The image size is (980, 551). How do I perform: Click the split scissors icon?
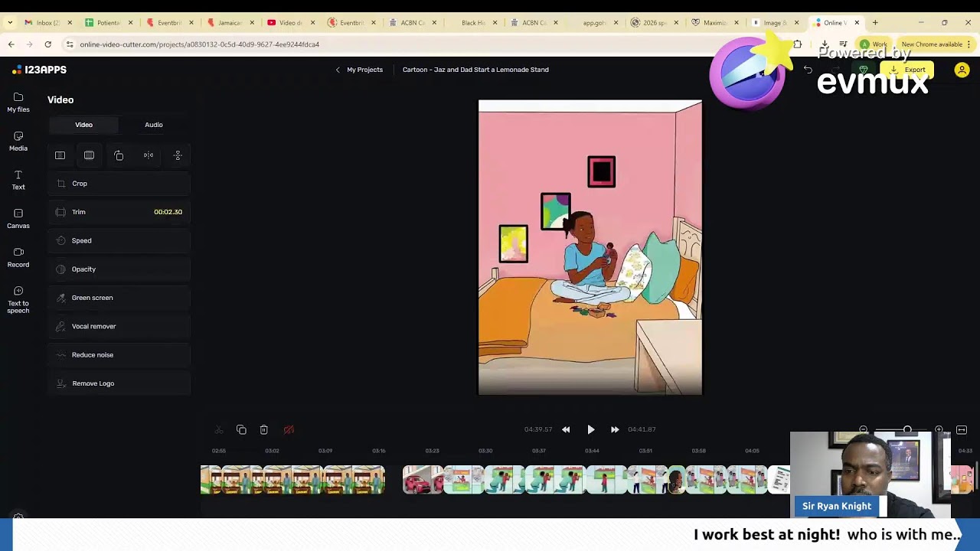[219, 430]
